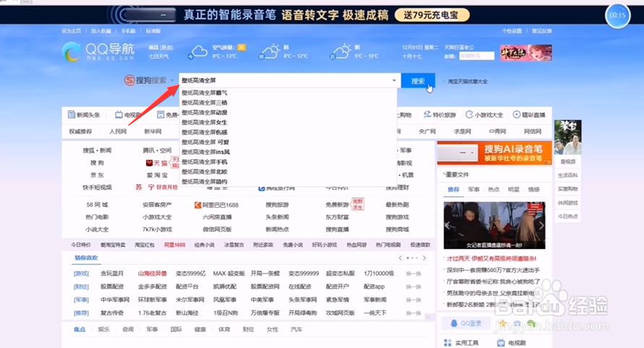The height and width of the screenshot is (348, 644).
Task: Click the game ad image at top right
Action: pyautogui.click(x=526, y=53)
